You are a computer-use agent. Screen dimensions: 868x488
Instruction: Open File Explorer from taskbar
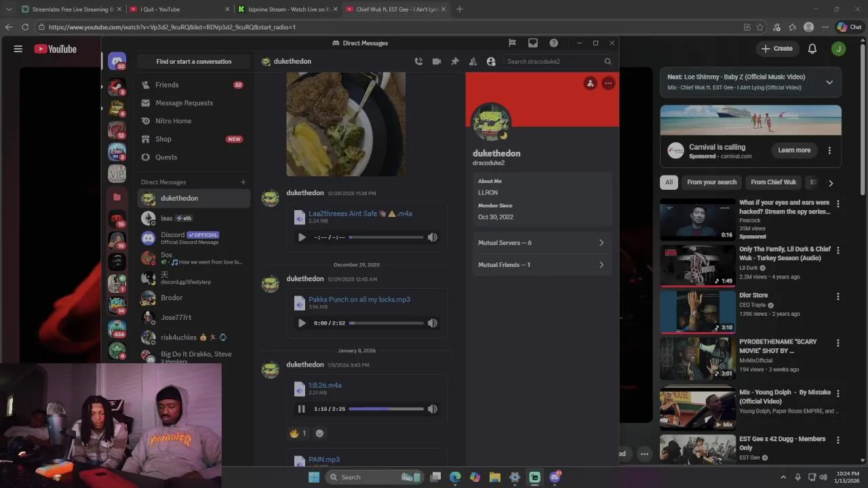(x=495, y=477)
